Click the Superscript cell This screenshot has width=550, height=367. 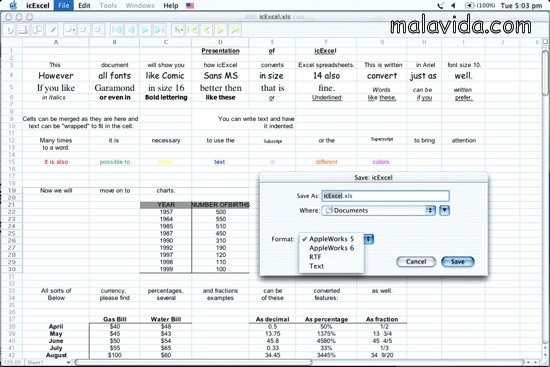pyautogui.click(x=382, y=139)
